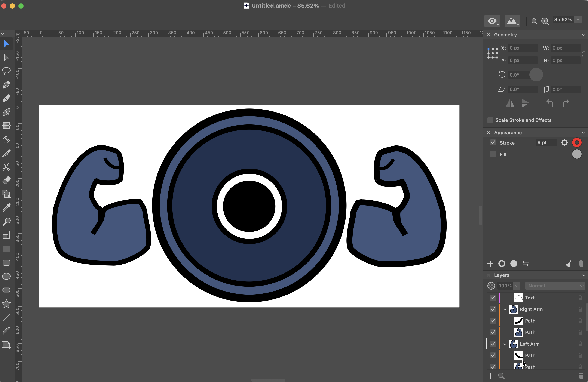Check the Fill checkbox

[x=493, y=154]
